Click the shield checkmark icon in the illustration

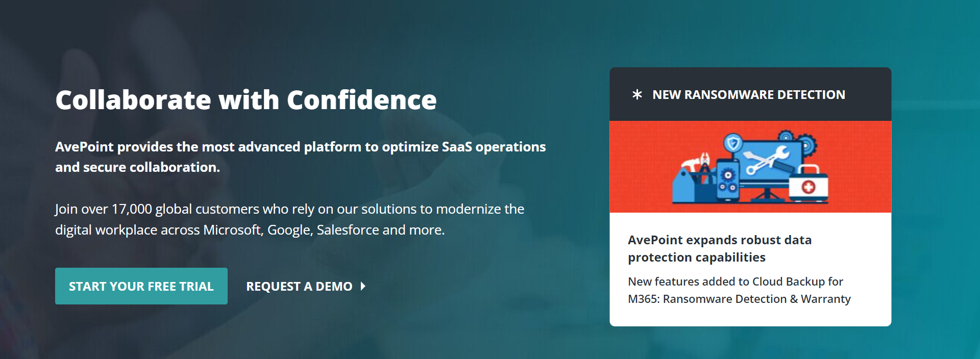point(733,143)
